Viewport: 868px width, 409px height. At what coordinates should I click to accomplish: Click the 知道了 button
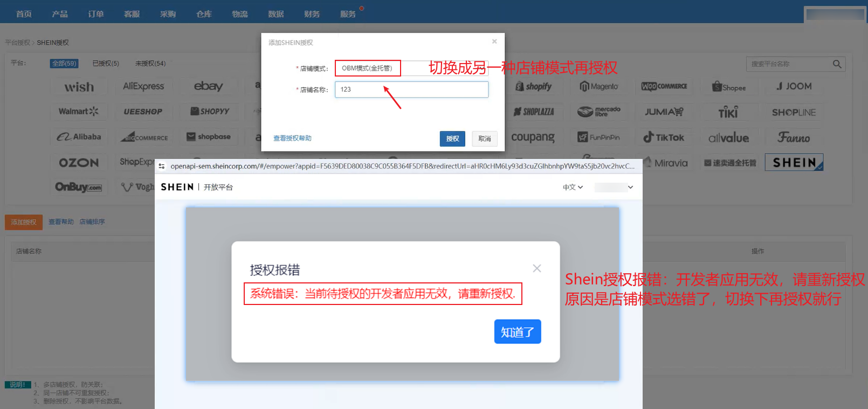518,331
